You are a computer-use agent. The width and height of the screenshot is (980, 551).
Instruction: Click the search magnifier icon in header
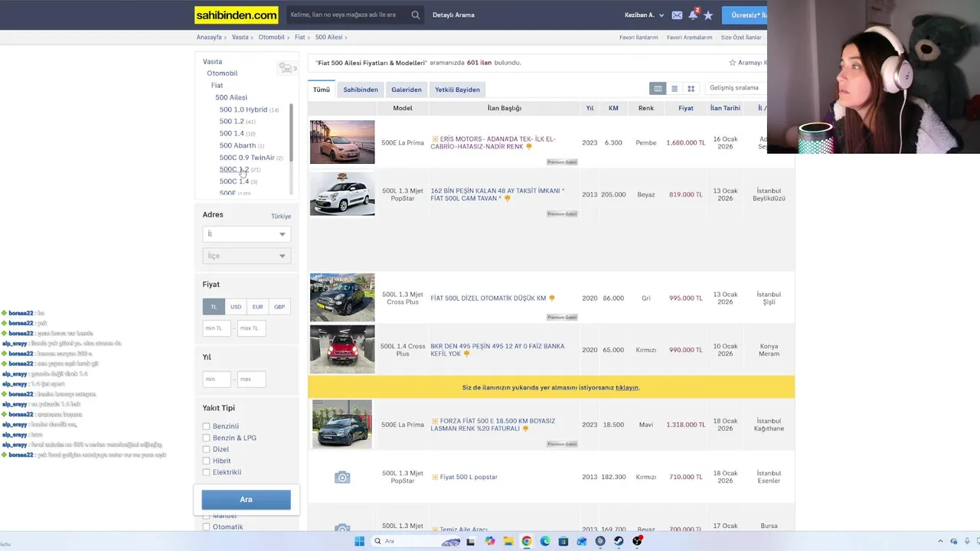tap(416, 15)
